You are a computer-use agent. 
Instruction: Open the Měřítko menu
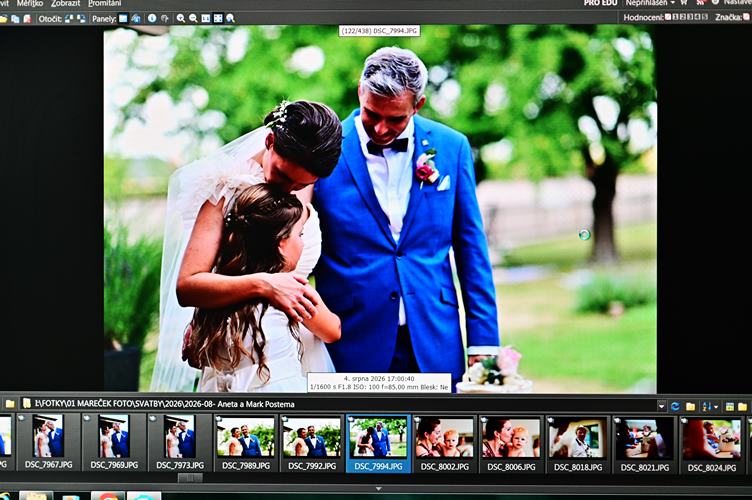tap(30, 3)
